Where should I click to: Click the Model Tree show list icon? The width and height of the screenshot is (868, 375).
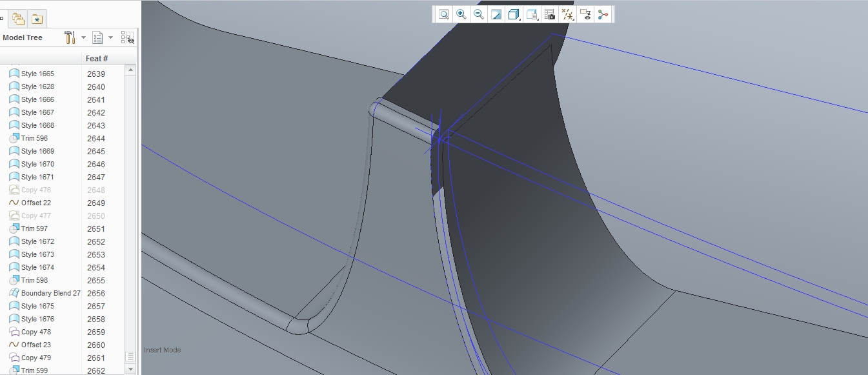(97, 37)
